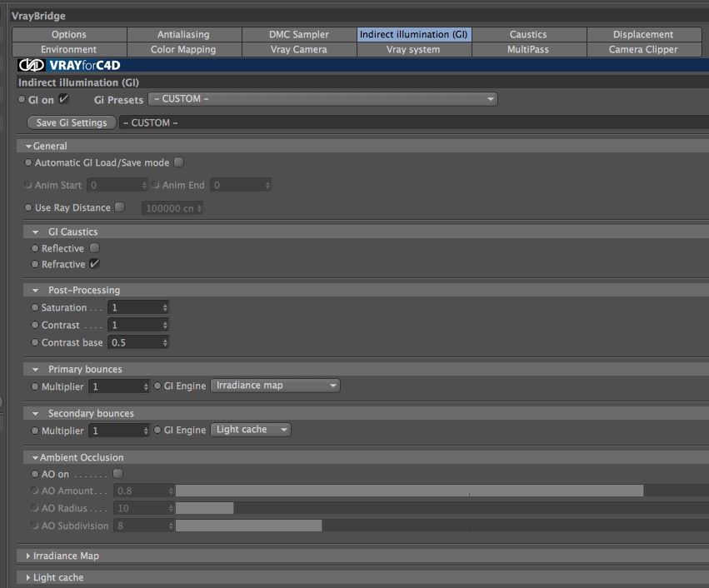Switch to the Antialiasing tab

click(184, 34)
